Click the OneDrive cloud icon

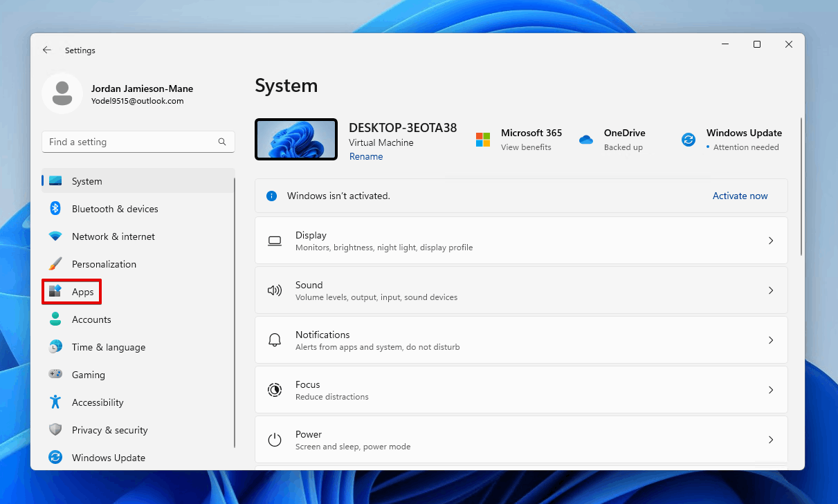586,140
